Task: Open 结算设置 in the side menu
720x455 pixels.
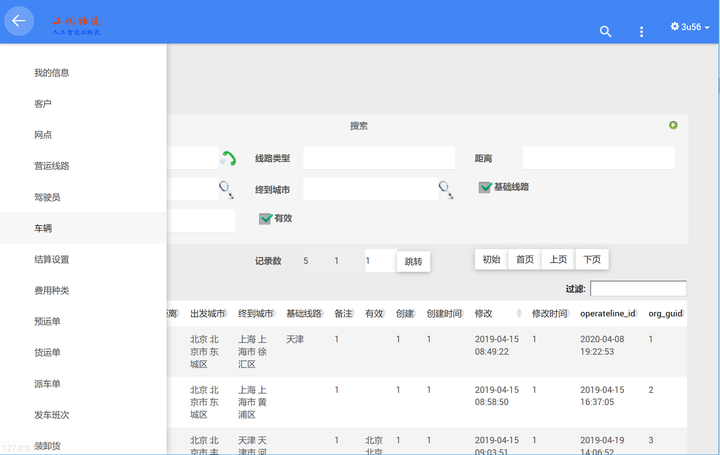Action: pos(83,259)
